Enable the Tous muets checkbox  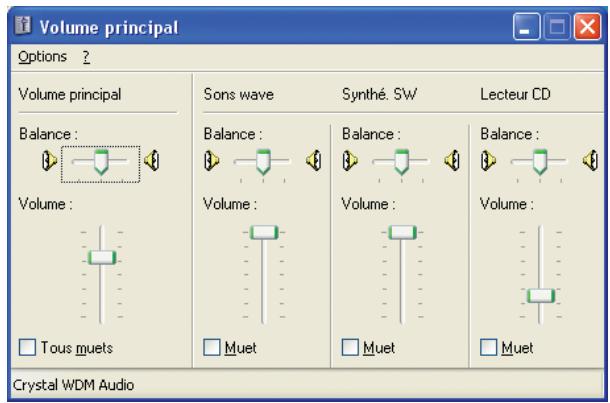[28, 348]
